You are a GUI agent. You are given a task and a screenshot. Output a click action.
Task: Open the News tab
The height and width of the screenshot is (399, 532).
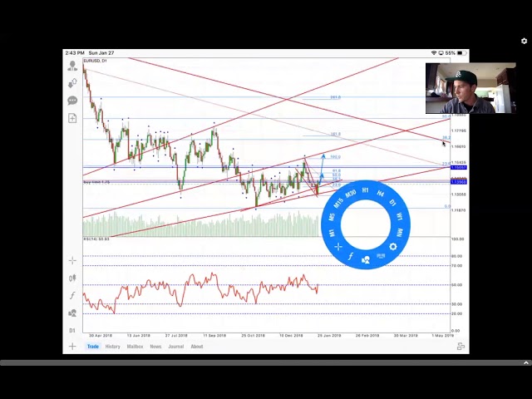coord(155,347)
